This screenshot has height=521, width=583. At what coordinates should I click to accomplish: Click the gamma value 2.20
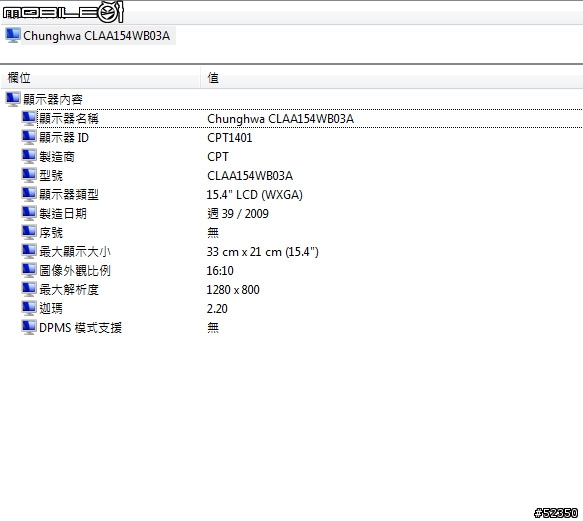(x=217, y=308)
